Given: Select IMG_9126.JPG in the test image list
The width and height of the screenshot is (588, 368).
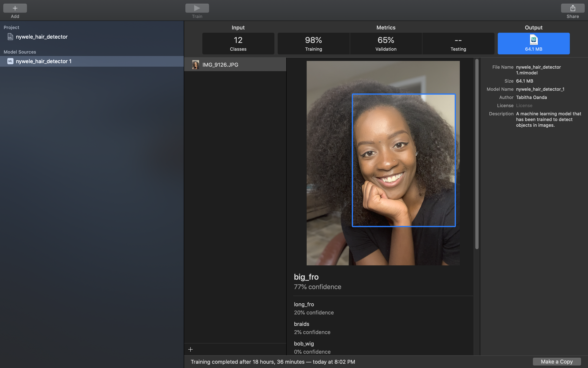Looking at the screenshot, I should (235, 64).
